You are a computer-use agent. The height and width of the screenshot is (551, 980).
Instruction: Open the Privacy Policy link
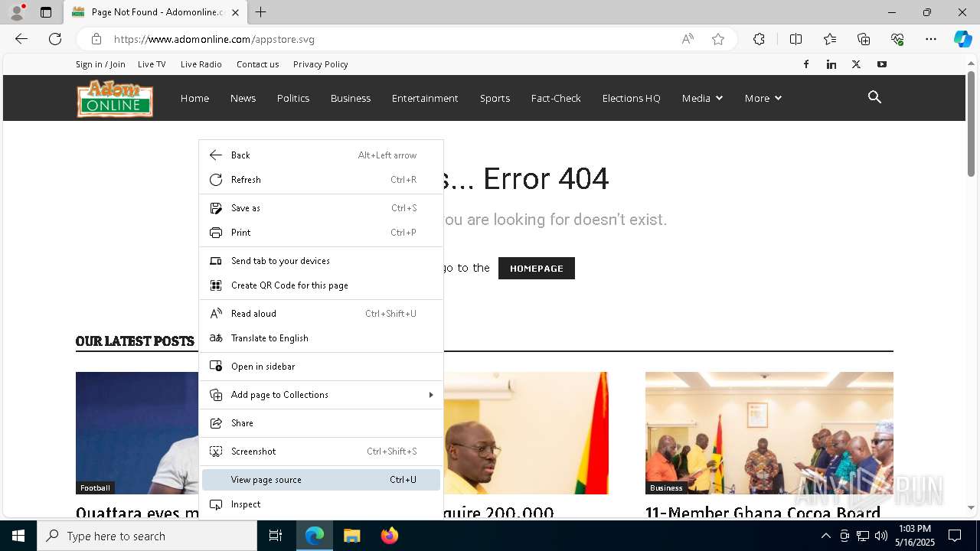tap(320, 64)
